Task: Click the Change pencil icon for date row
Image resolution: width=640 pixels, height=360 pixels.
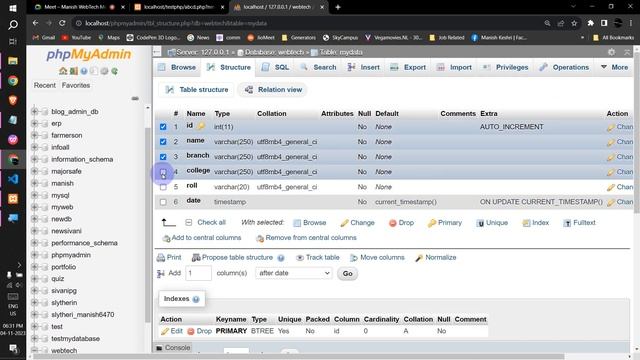Action: (x=611, y=202)
